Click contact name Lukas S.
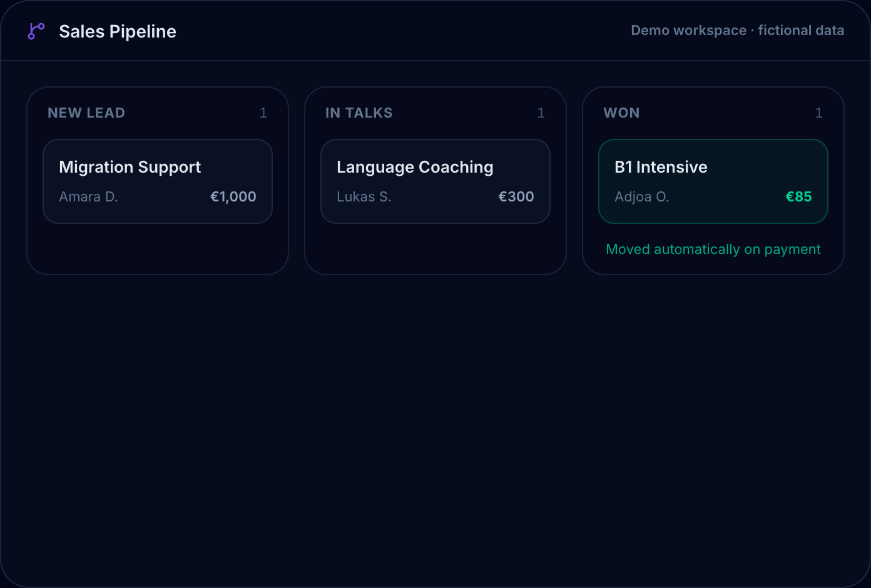Screen dimensions: 871x588 point(364,196)
